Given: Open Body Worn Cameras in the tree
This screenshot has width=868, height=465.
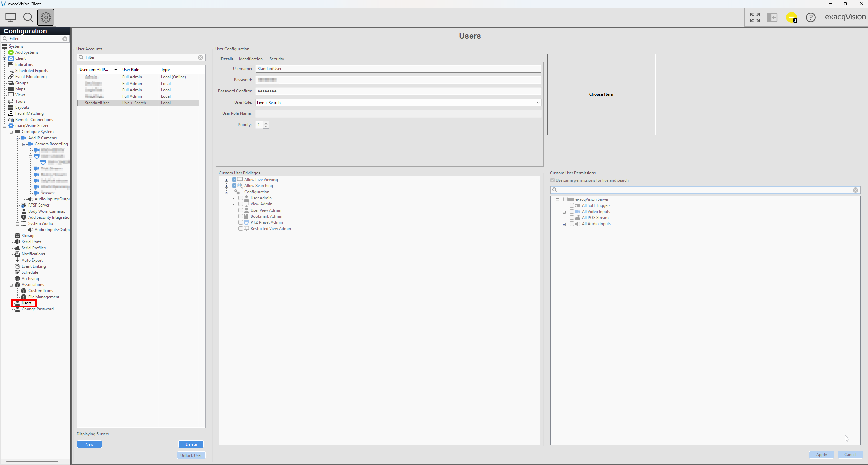Looking at the screenshot, I should [x=46, y=211].
